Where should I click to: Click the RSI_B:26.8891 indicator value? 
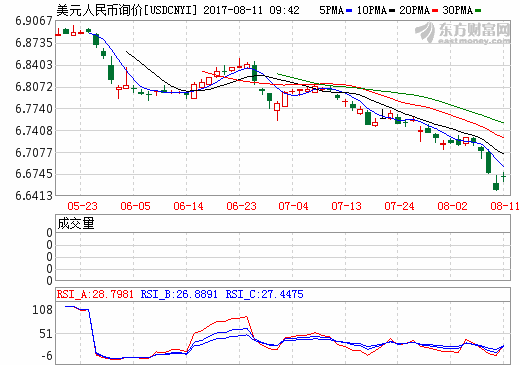click(x=179, y=294)
